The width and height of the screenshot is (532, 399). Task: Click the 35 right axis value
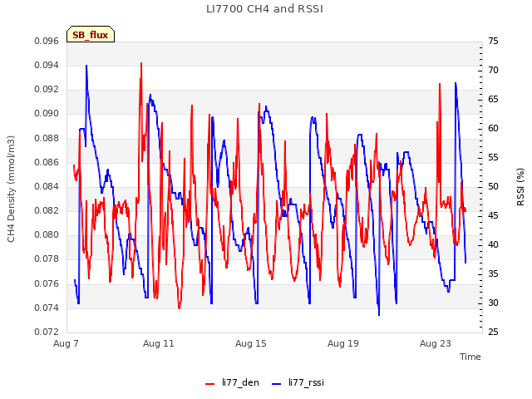[493, 273]
